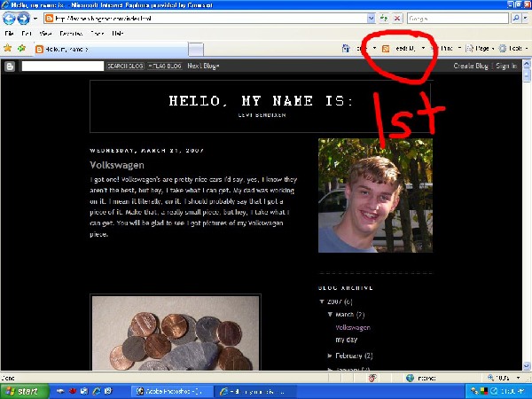Open the search provider options dropdown
The height and width of the screenshot is (399, 532).
526,19
